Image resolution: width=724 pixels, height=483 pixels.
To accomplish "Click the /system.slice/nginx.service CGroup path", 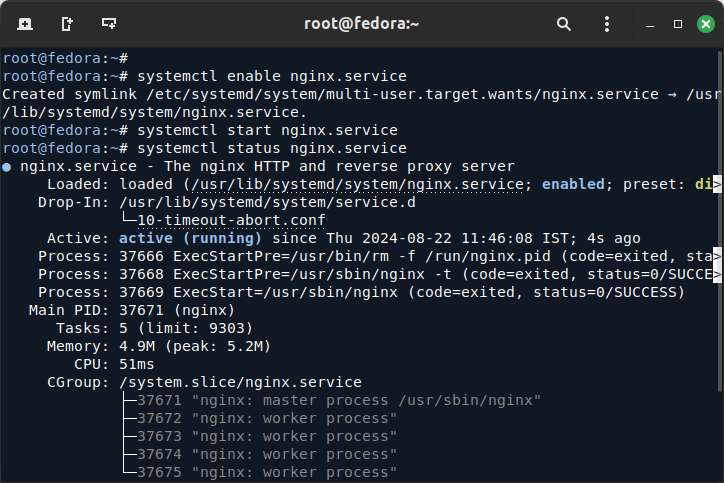I will tap(240, 382).
